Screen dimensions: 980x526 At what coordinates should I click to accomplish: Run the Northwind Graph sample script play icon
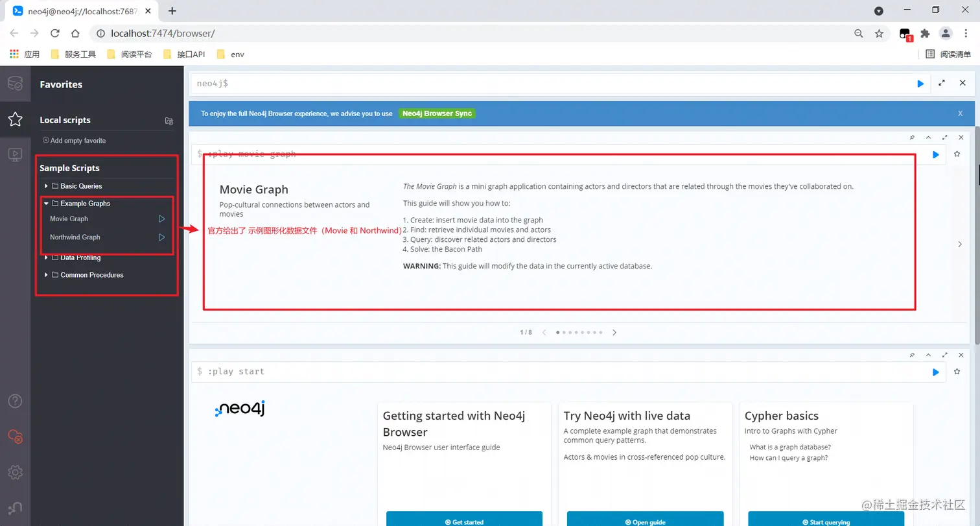[x=162, y=237]
